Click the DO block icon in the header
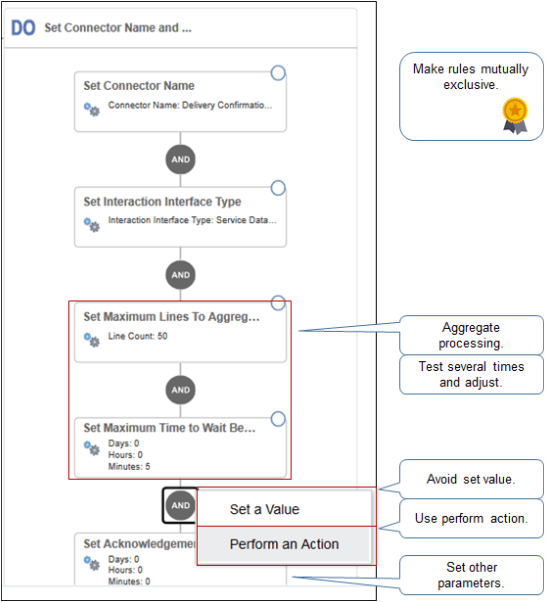545x602 pixels. pyautogui.click(x=23, y=28)
